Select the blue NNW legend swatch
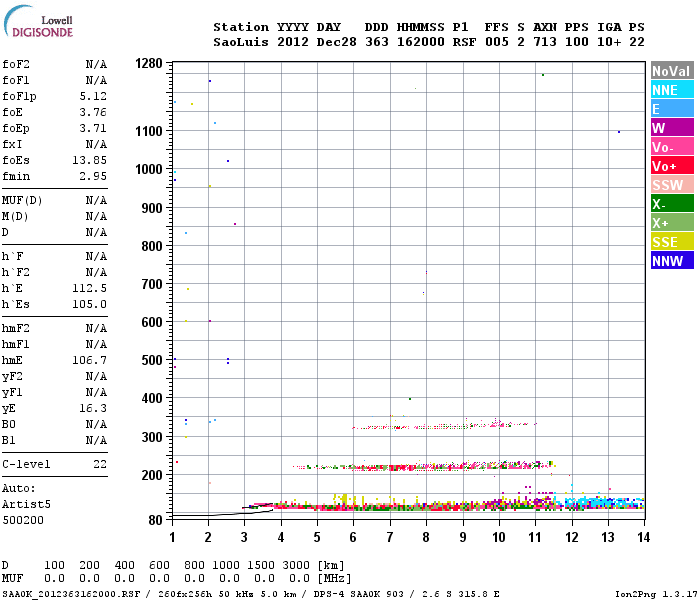Screen dimensions: 700x600 click(x=672, y=261)
